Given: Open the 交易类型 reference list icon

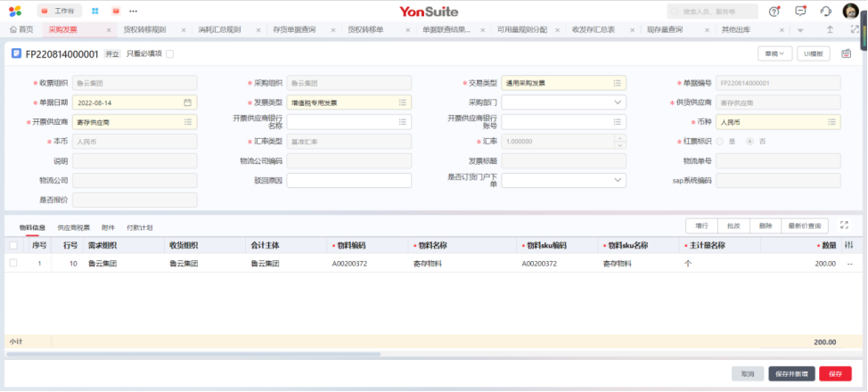Looking at the screenshot, I should pyautogui.click(x=617, y=83).
